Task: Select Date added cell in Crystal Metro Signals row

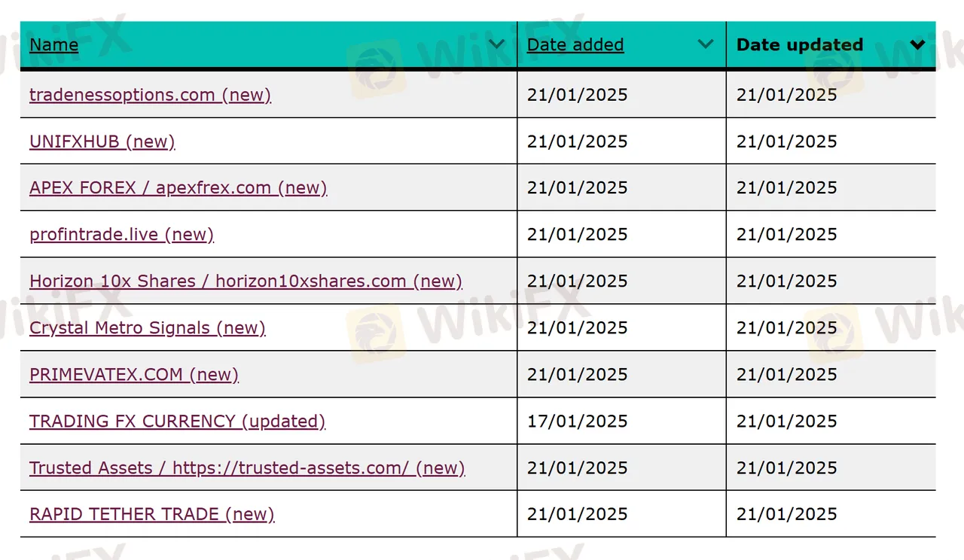Action: (622, 328)
